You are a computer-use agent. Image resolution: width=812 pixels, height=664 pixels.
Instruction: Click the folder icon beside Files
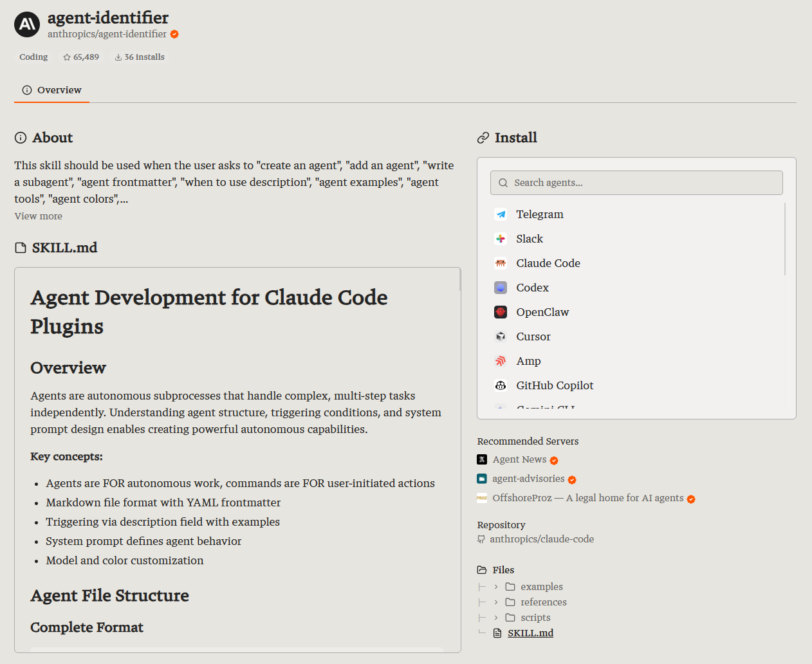click(482, 570)
